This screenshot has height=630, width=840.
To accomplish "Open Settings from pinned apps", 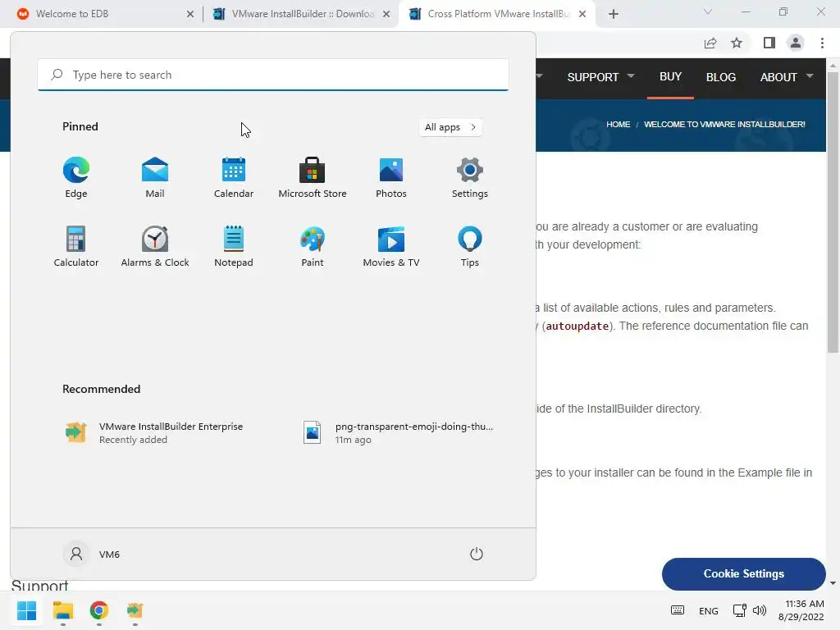I will pos(470,177).
